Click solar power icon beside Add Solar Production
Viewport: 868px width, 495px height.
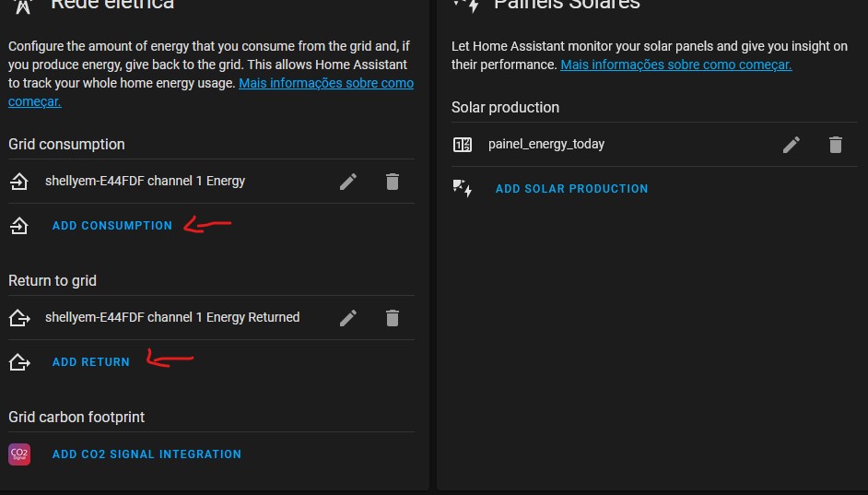pyautogui.click(x=463, y=188)
